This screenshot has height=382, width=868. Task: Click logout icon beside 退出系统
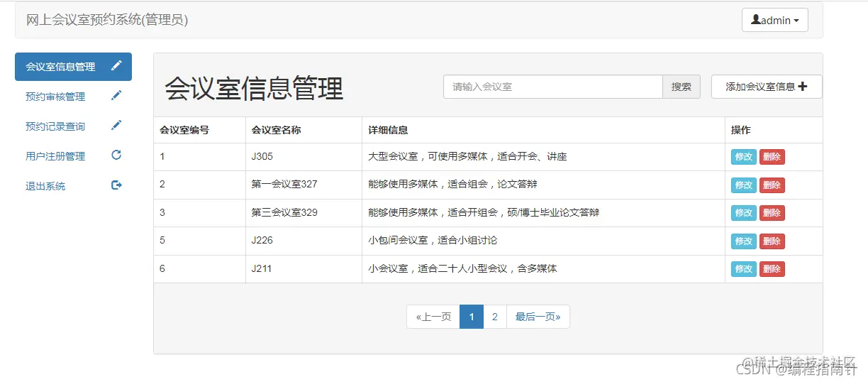[x=116, y=185]
